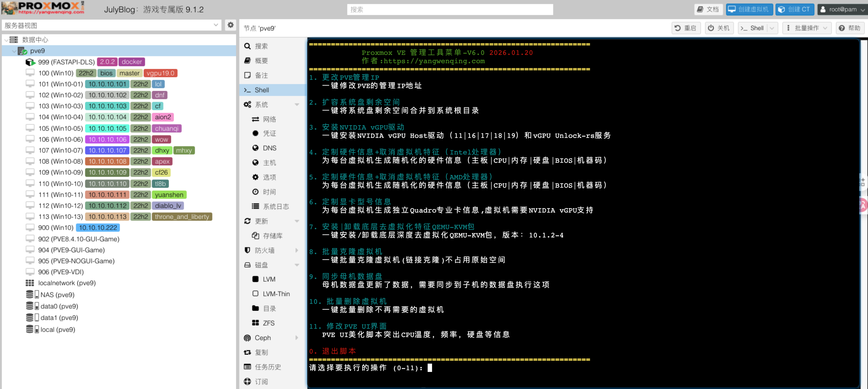Image resolution: width=868 pixels, height=389 pixels.
Task: Click the localnetwork grid icon
Action: 30,283
